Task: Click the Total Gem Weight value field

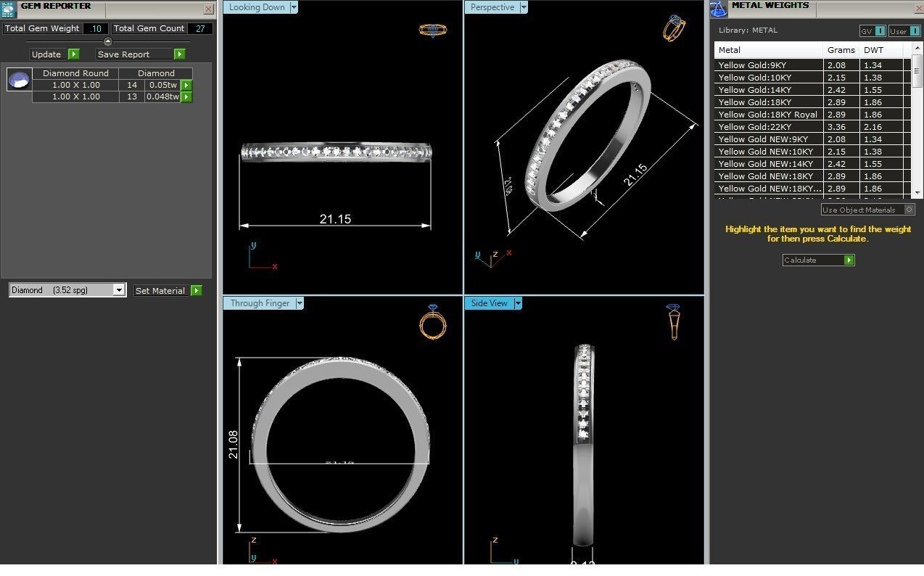Action: pos(95,28)
